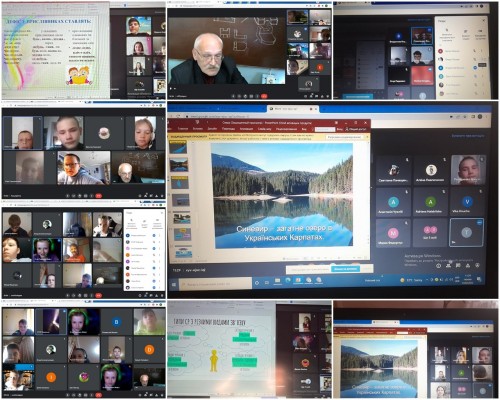Click children reading illustration on top-left slide
The width and height of the screenshot is (500, 400).
pos(80,76)
